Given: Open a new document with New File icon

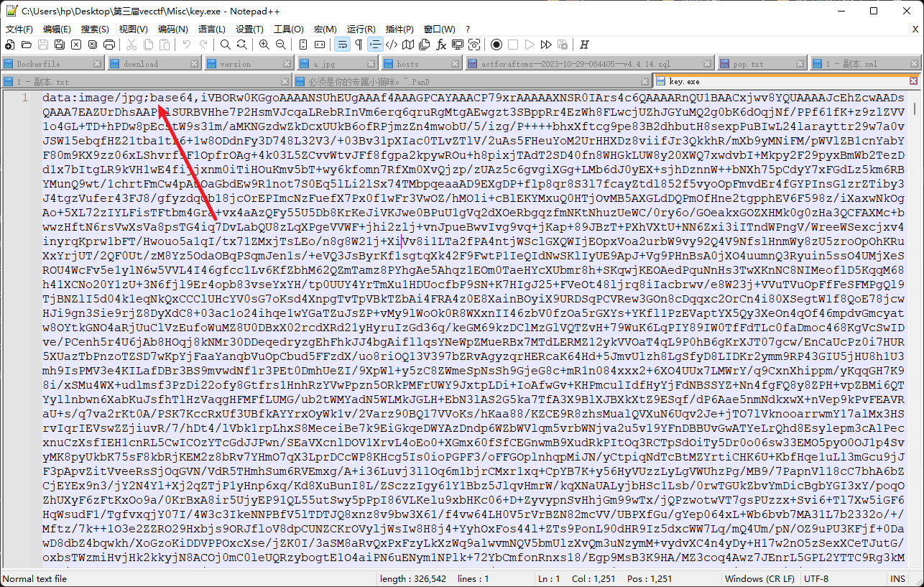Looking at the screenshot, I should (x=9, y=44).
